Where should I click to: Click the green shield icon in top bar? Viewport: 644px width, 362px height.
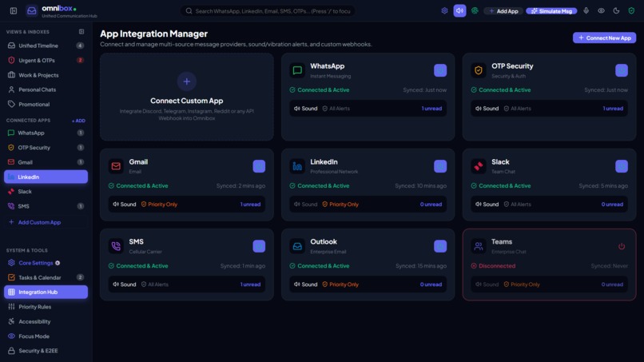(632, 10)
